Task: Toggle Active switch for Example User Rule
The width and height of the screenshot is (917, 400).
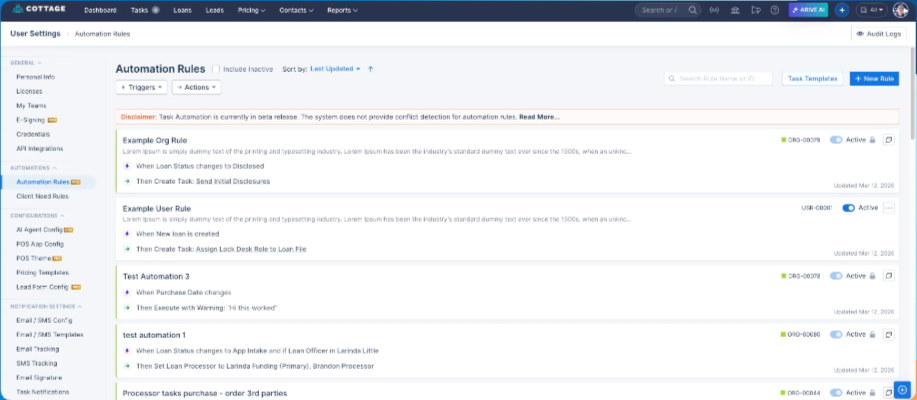Action: [x=849, y=208]
